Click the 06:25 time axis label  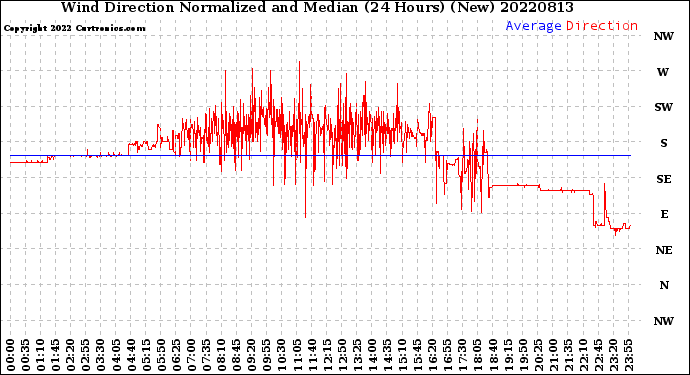pos(176,355)
